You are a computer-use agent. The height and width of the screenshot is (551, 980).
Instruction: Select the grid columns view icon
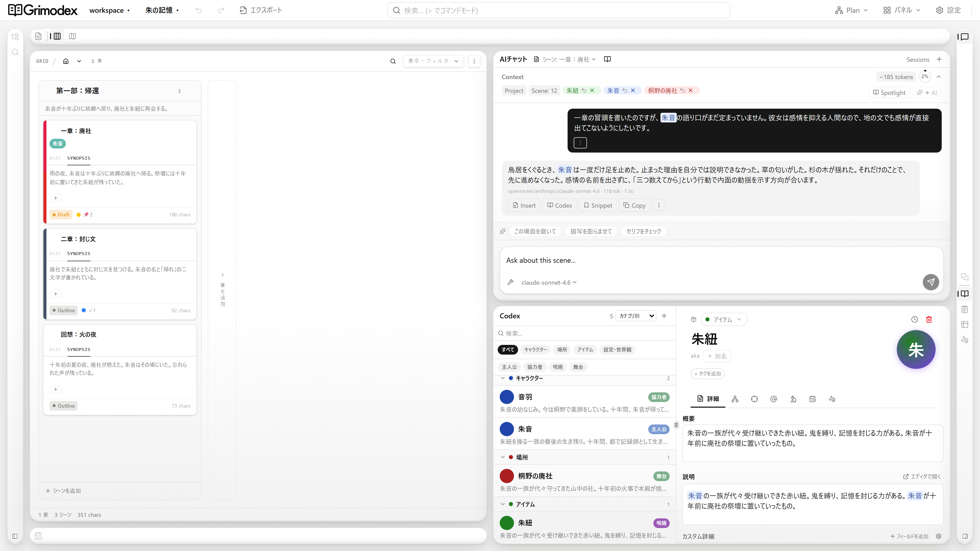(x=57, y=36)
